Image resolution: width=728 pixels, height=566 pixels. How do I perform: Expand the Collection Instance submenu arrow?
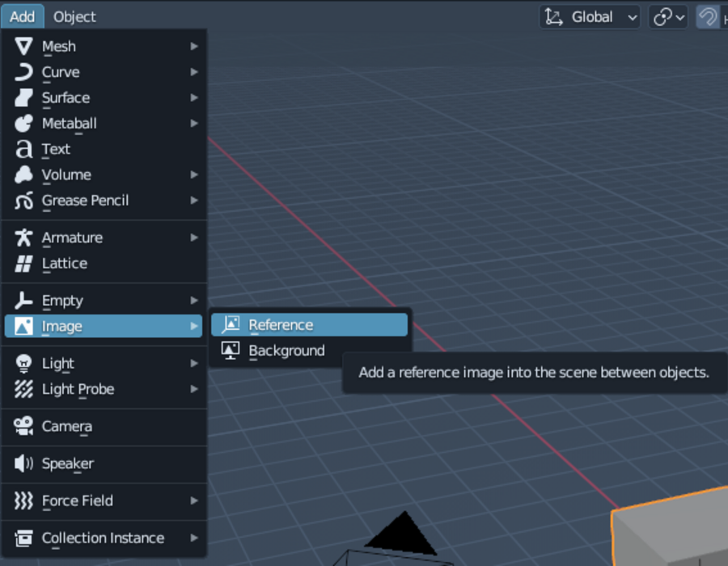coord(194,538)
